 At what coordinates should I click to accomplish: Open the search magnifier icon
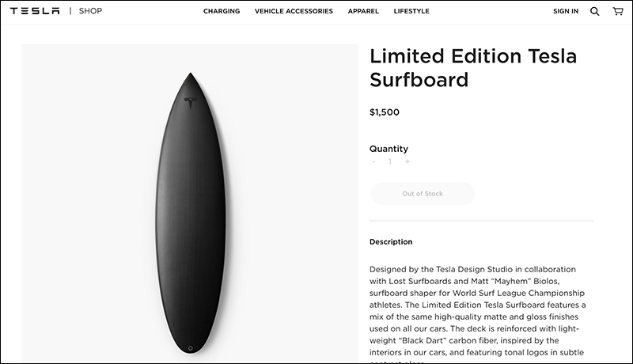tap(595, 11)
